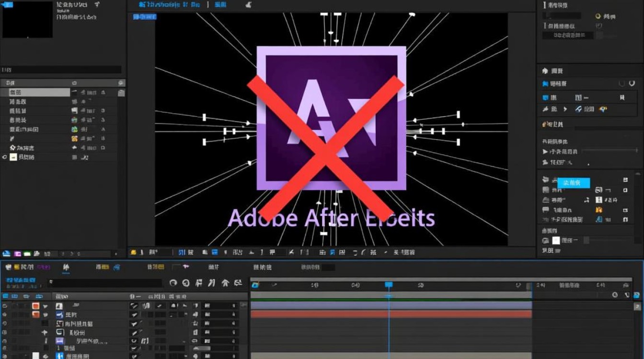Toggle the small checkbox in the top-right panel
644x359 pixels.
point(598,25)
